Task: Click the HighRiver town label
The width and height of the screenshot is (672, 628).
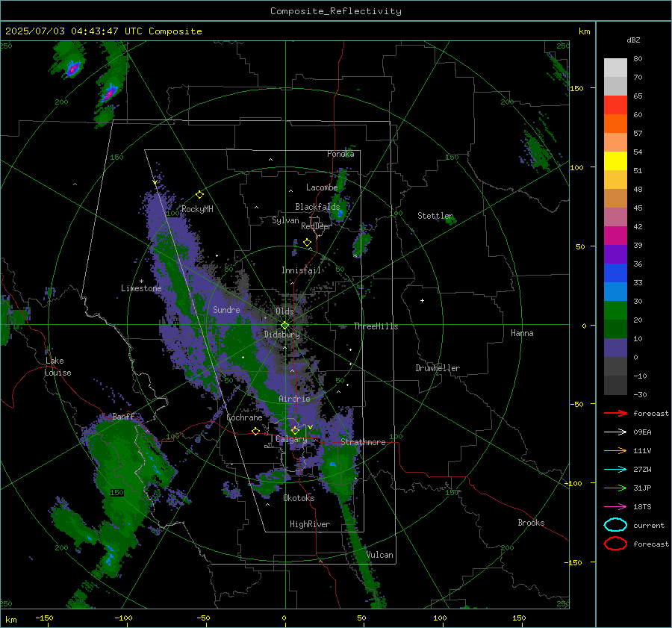Action: pyautogui.click(x=310, y=524)
